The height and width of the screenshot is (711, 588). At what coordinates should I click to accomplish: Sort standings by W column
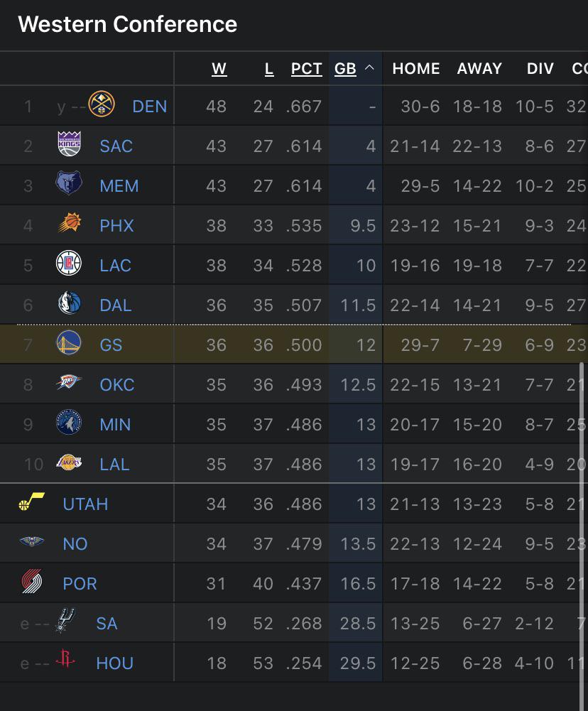(219, 69)
